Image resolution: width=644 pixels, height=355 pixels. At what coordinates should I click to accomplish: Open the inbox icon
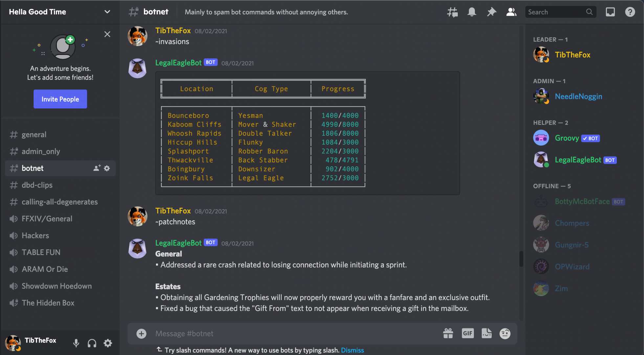pos(610,12)
